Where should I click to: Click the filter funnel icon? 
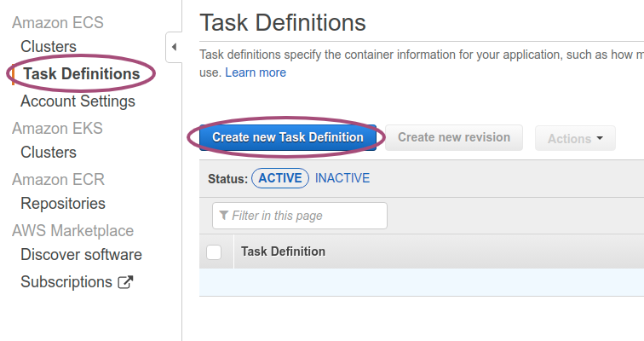tap(223, 216)
